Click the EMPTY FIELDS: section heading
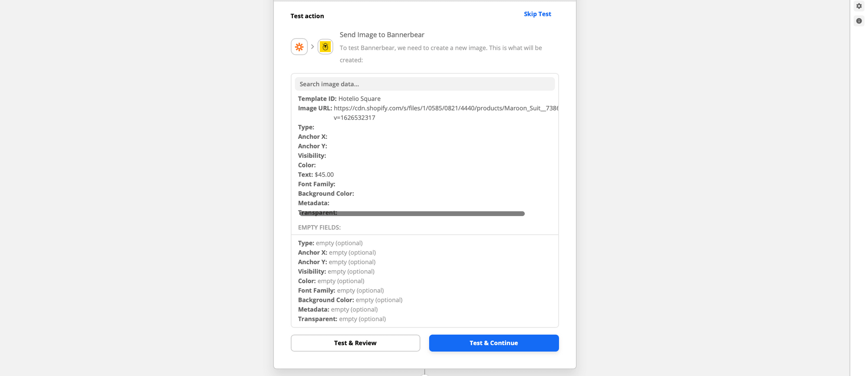 pyautogui.click(x=319, y=228)
